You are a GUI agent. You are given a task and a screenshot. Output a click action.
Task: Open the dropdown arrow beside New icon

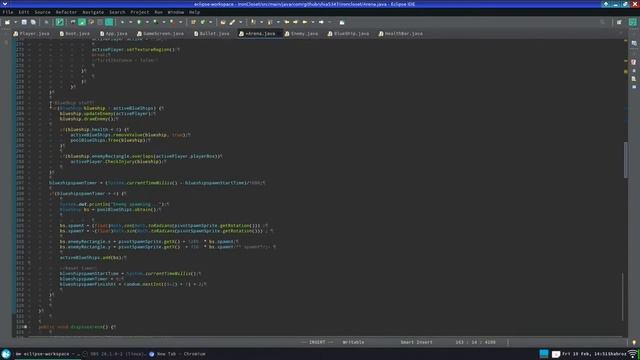pyautogui.click(x=15, y=22)
